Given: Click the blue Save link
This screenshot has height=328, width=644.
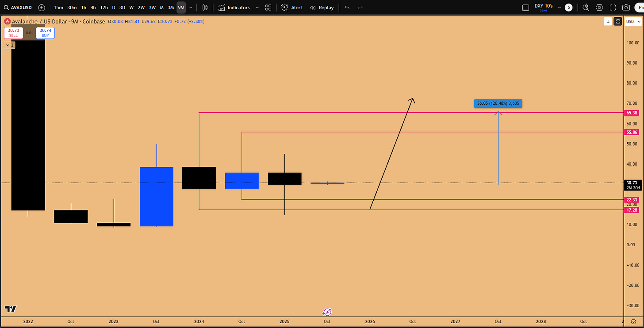Looking at the screenshot, I should [x=544, y=10].
